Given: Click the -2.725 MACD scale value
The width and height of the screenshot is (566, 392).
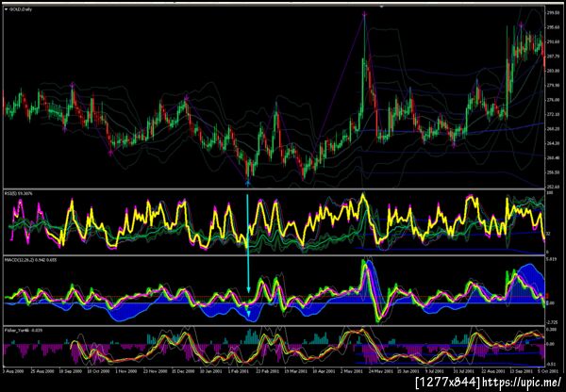Looking at the screenshot, I should point(551,322).
